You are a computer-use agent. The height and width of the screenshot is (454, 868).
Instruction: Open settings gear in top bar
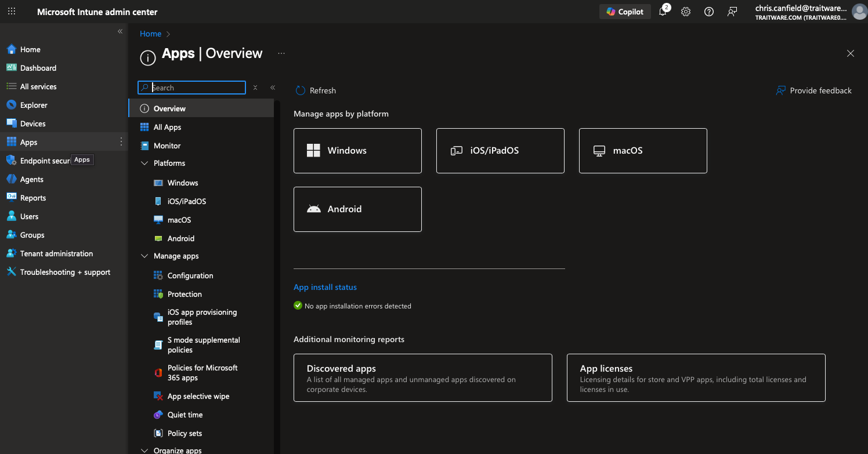click(x=685, y=12)
